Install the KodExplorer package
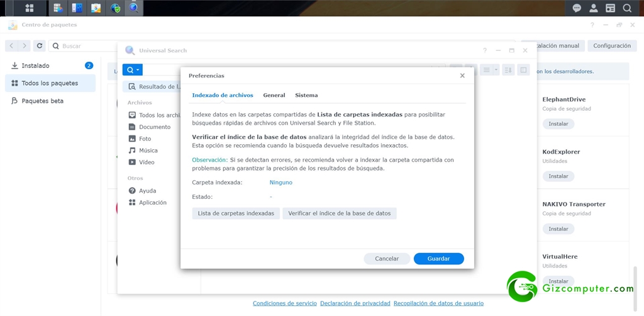The image size is (644, 316). click(558, 176)
